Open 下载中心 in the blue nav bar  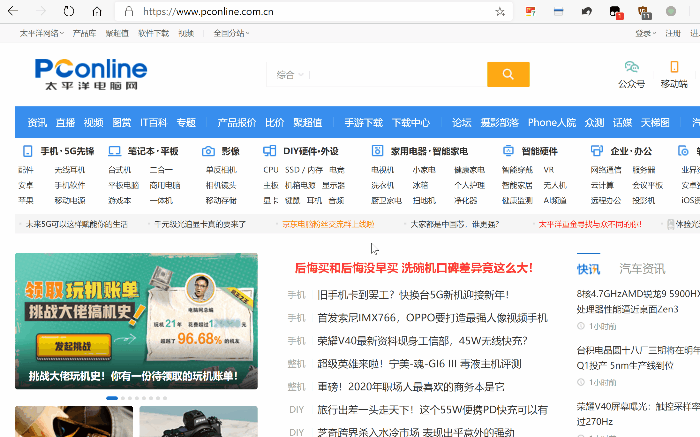tap(411, 122)
